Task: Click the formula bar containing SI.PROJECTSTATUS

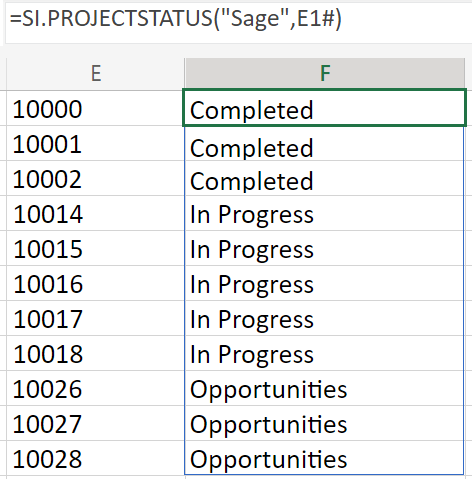Action: (x=238, y=22)
